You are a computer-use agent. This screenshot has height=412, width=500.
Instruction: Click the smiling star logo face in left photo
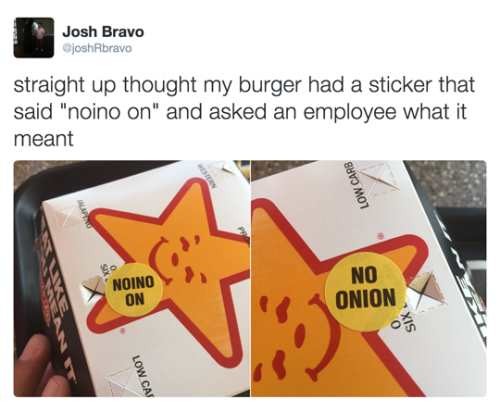(x=178, y=259)
